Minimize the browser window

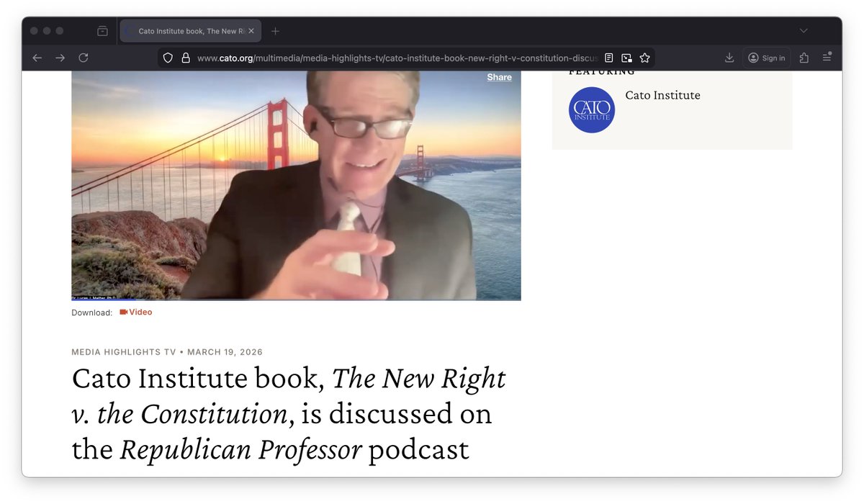coord(47,31)
